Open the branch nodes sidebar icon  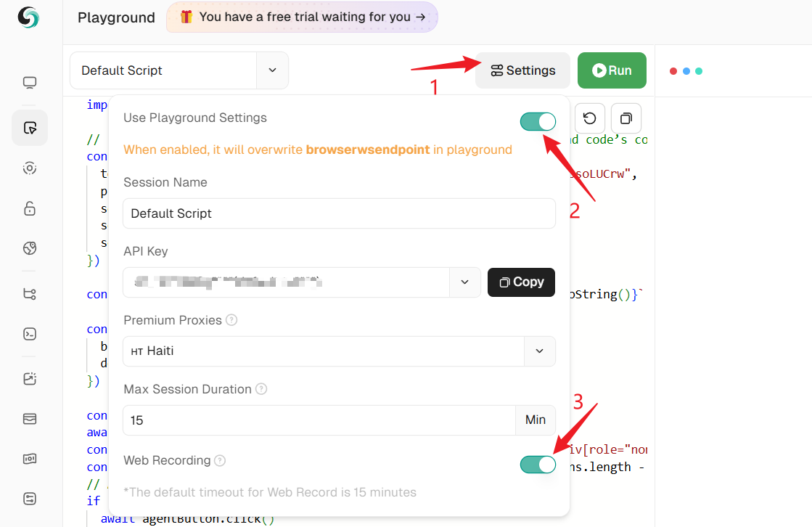30,294
